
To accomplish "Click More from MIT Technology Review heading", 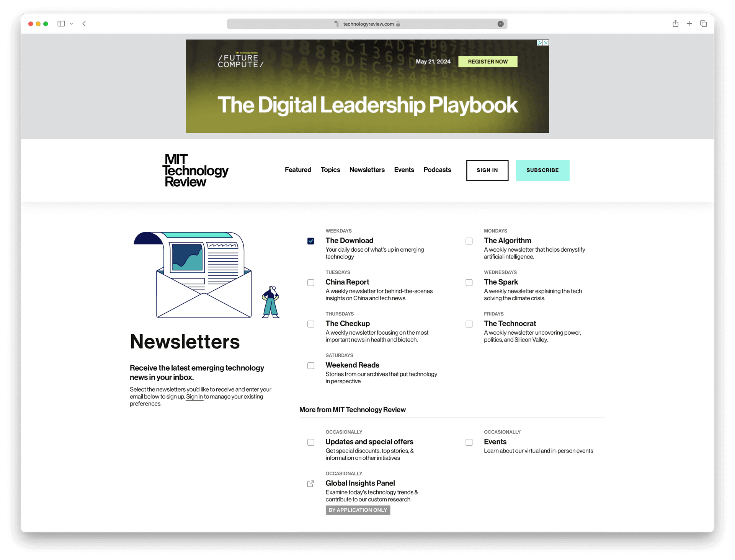I will (x=352, y=410).
